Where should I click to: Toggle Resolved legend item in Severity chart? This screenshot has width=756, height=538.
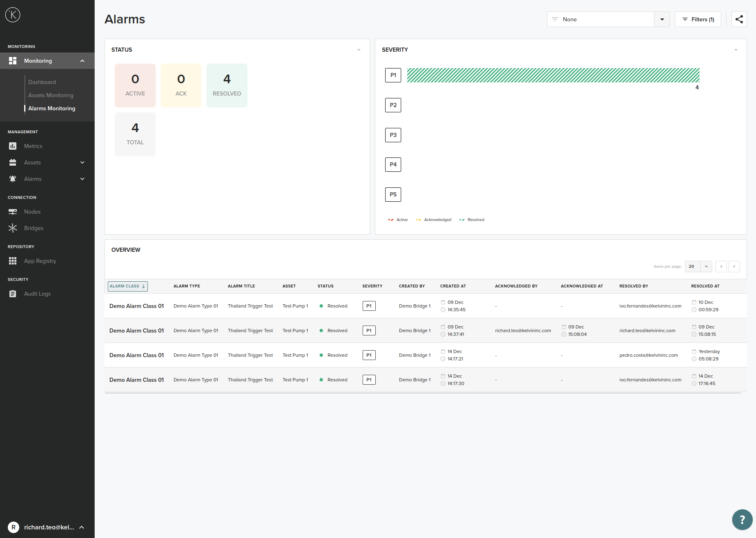(x=472, y=220)
